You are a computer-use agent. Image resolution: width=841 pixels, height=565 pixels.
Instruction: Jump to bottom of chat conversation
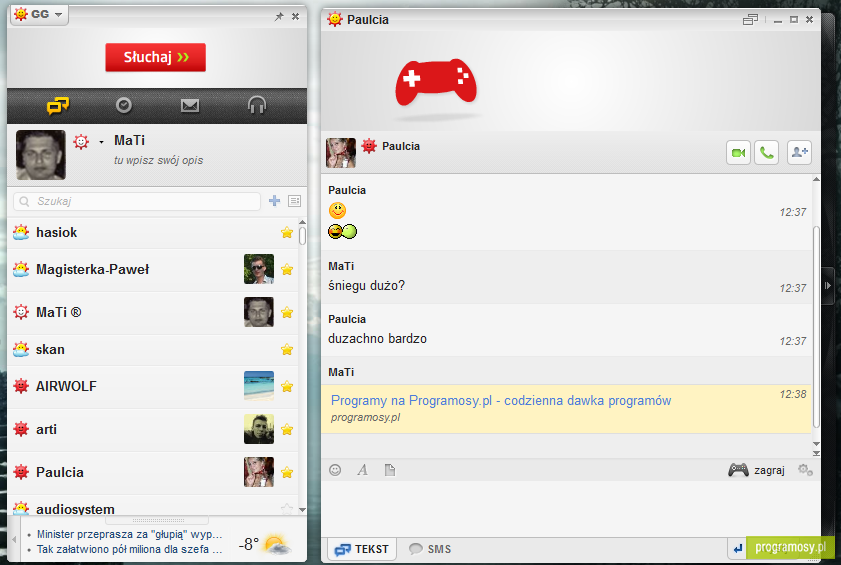[816, 453]
